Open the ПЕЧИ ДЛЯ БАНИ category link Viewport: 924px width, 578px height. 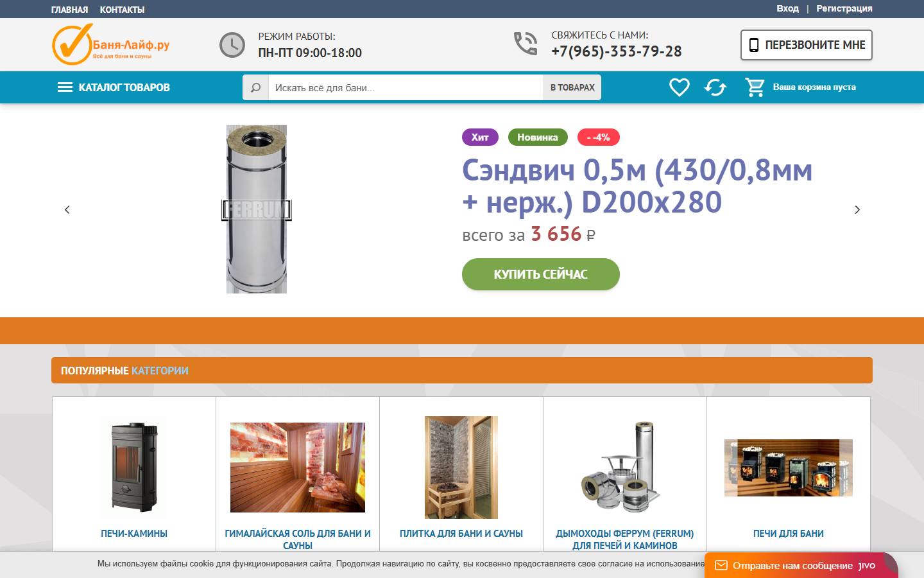tap(789, 533)
